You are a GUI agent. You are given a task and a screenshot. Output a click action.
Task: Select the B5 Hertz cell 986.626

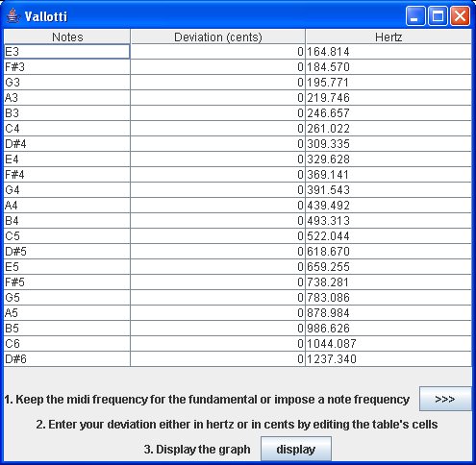pos(388,329)
